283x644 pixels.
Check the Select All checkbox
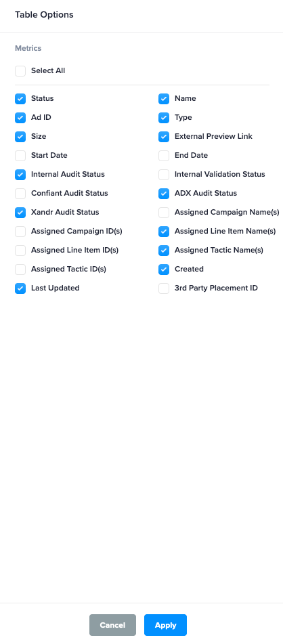[x=20, y=71]
